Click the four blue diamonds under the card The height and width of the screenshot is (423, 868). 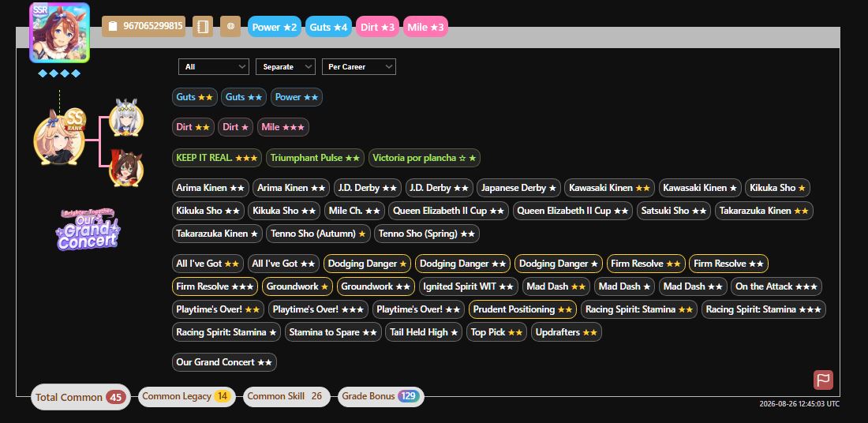[59, 73]
